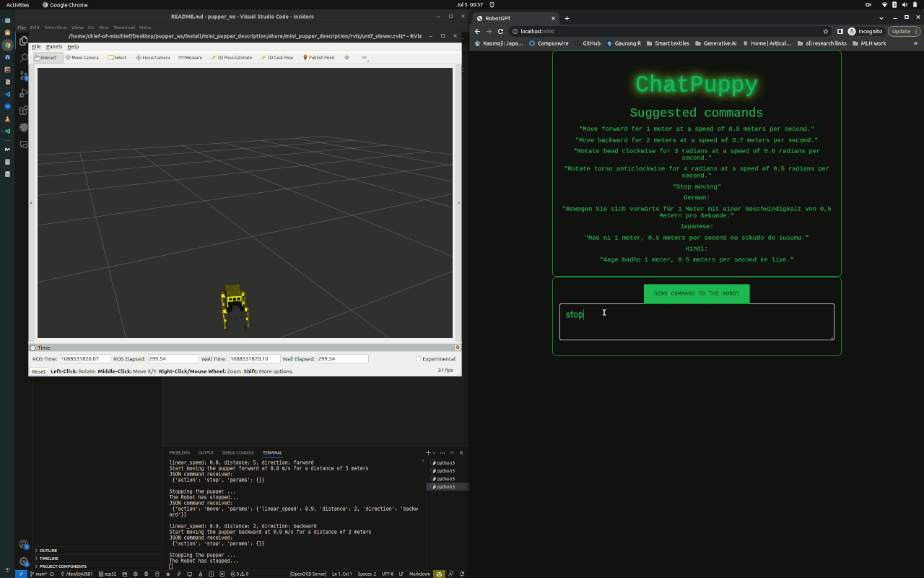Open the MLH work bookmark folder
924x578 pixels.
click(x=869, y=43)
